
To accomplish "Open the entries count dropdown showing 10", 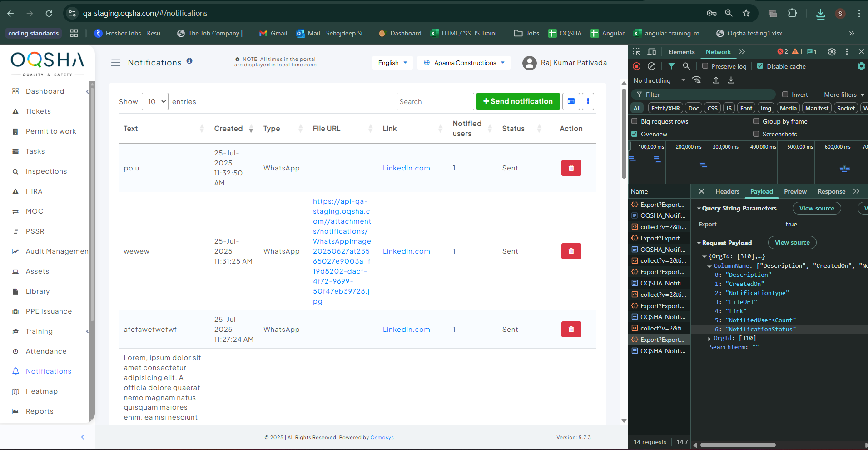I will click(x=155, y=102).
